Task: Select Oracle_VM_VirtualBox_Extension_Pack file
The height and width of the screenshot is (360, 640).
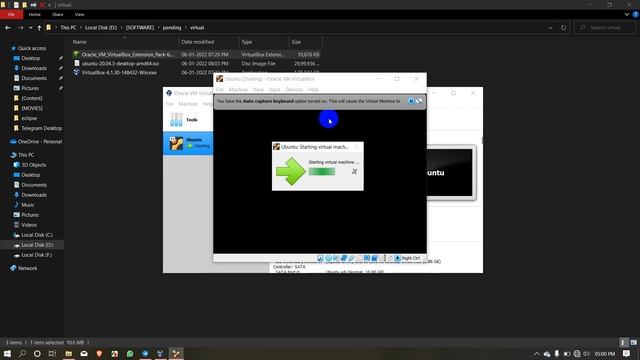Action: point(196,54)
